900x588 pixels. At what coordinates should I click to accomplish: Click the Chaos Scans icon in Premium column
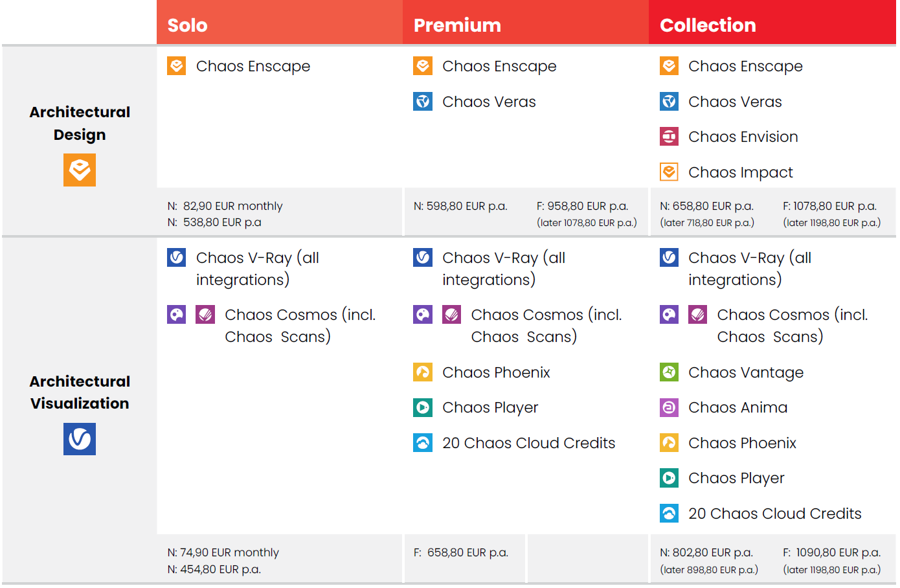(x=452, y=315)
